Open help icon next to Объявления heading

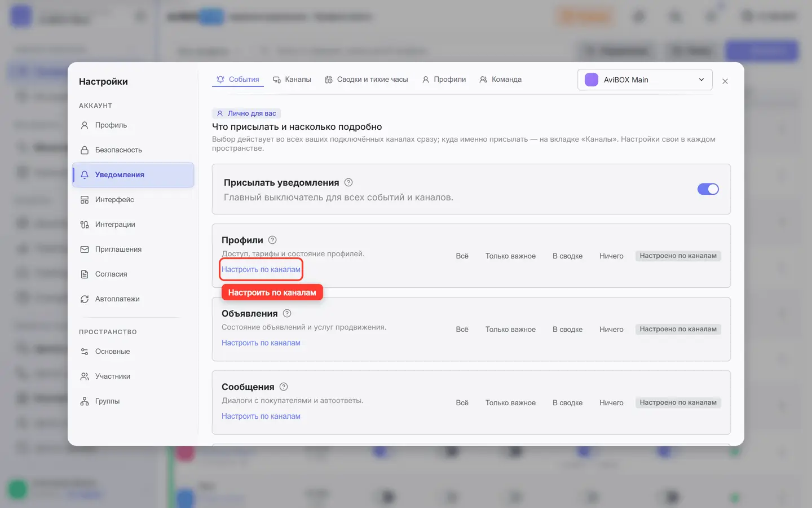287,313
